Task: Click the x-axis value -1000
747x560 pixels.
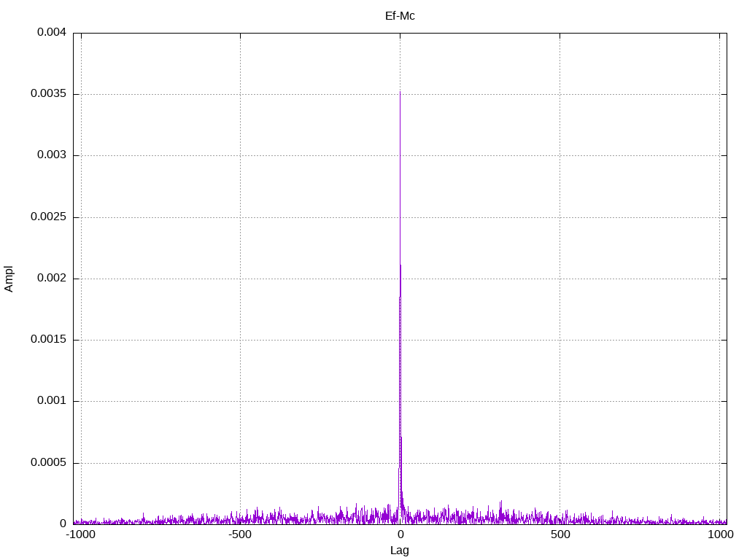Action: click(x=80, y=534)
